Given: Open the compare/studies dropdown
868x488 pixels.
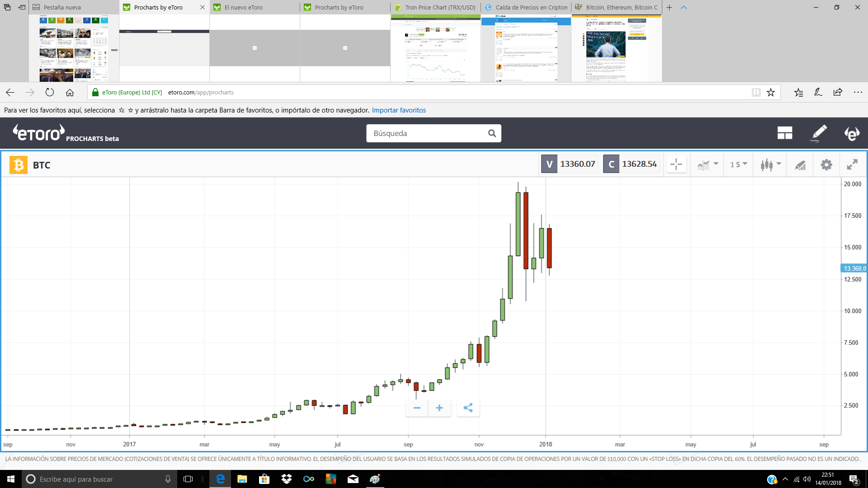Looking at the screenshot, I should 708,164.
